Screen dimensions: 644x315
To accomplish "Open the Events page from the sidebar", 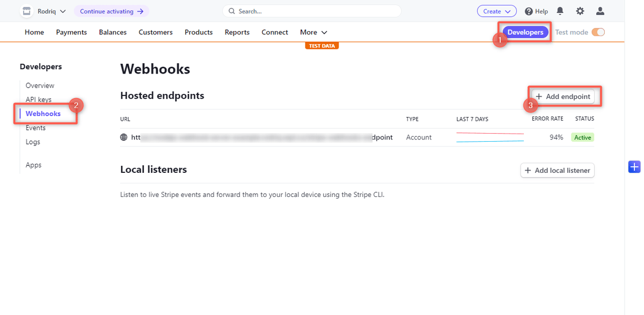I will click(35, 128).
